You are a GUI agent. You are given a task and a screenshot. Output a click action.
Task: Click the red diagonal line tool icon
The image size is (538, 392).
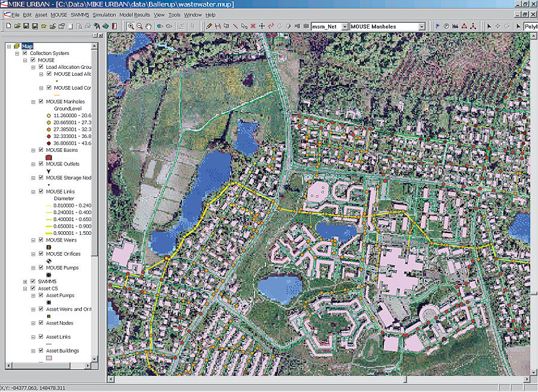click(x=235, y=26)
